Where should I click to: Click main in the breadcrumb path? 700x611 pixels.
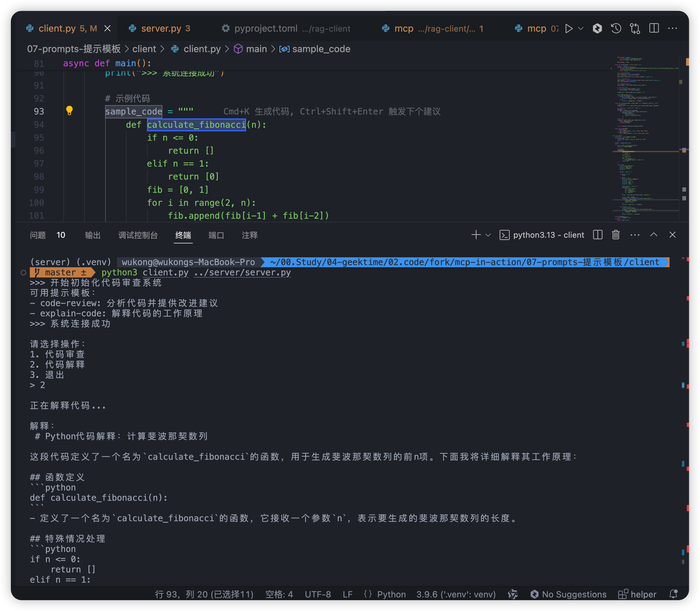[256, 49]
